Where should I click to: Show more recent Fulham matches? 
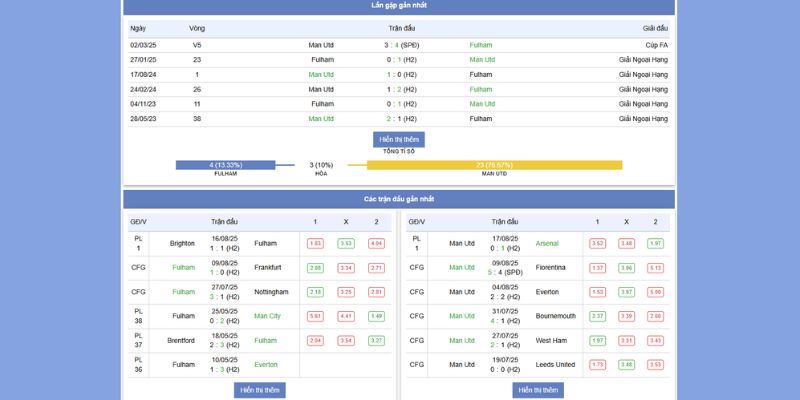pyautogui.click(x=258, y=389)
